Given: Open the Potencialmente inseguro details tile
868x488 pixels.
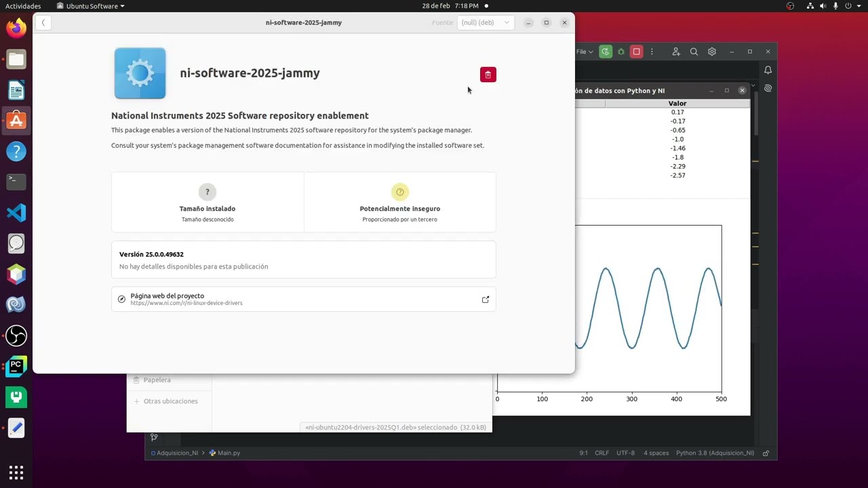Looking at the screenshot, I should tap(400, 202).
